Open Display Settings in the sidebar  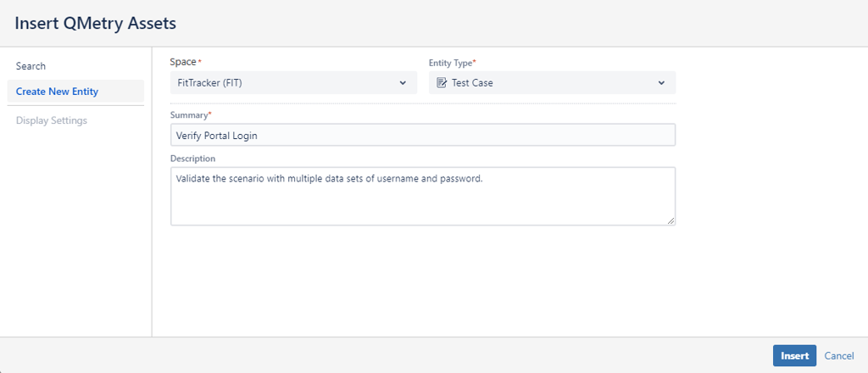pos(51,120)
